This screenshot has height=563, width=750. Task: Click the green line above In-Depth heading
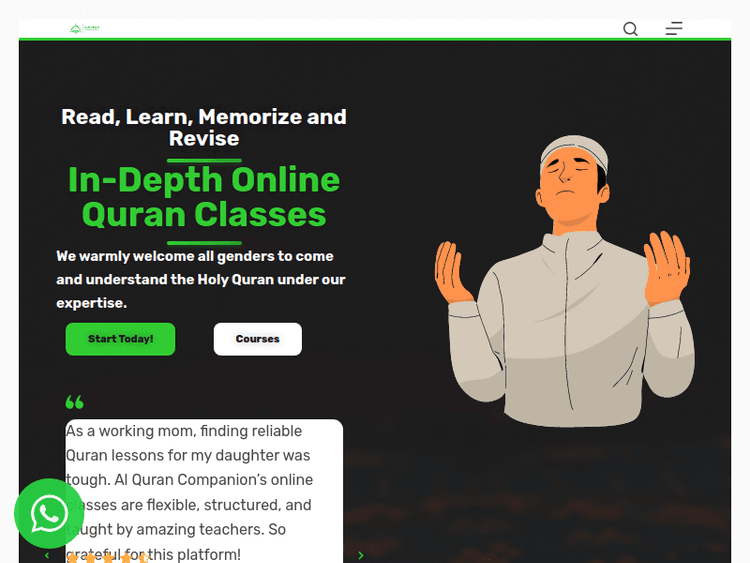click(204, 161)
